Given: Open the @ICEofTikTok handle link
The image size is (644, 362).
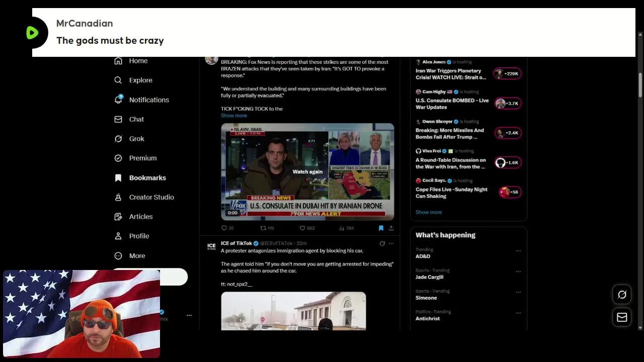Looking at the screenshot, I should click(276, 243).
